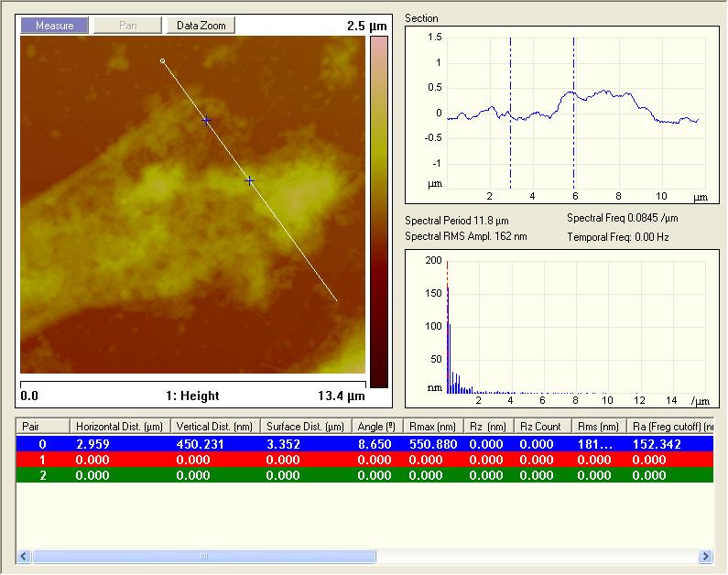Select the red pair 1 row
Screen dimensions: 728x575
click(x=364, y=460)
